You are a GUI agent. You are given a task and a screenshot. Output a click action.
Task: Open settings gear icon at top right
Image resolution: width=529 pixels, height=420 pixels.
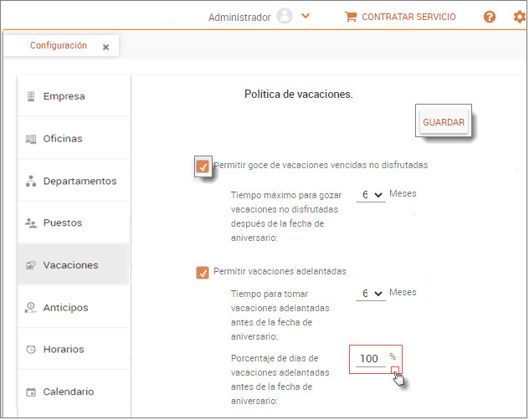[519, 17]
